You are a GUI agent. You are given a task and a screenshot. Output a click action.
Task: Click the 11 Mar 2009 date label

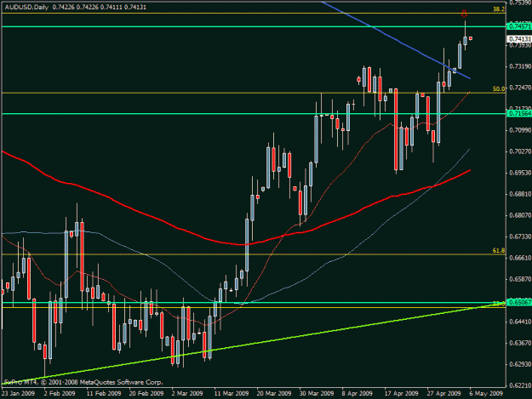pyautogui.click(x=232, y=394)
